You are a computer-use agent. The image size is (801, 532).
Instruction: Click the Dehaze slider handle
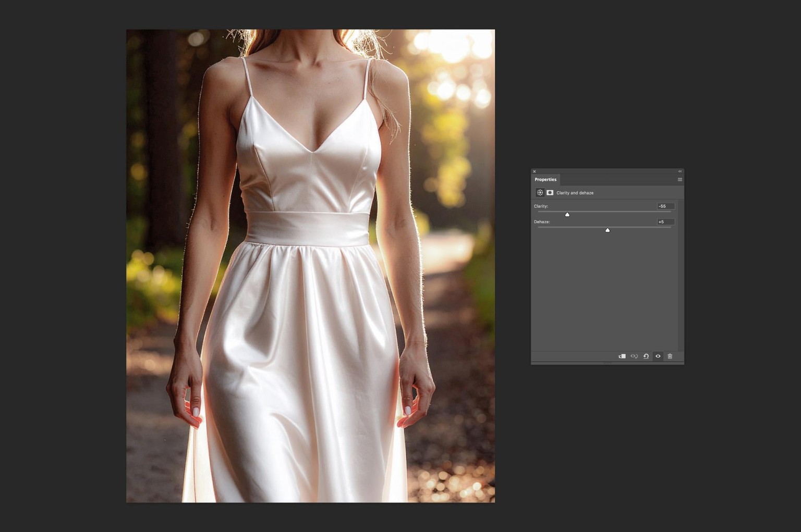pyautogui.click(x=608, y=230)
